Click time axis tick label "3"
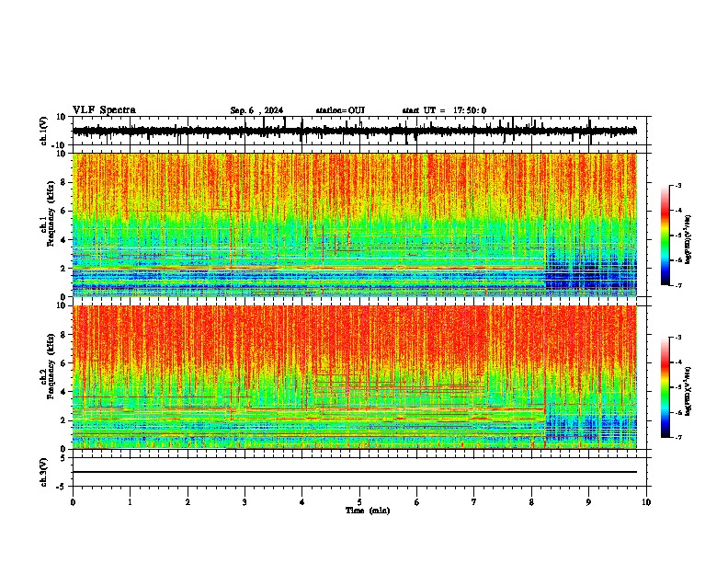Screen dimensions: 728x563 (x=245, y=502)
